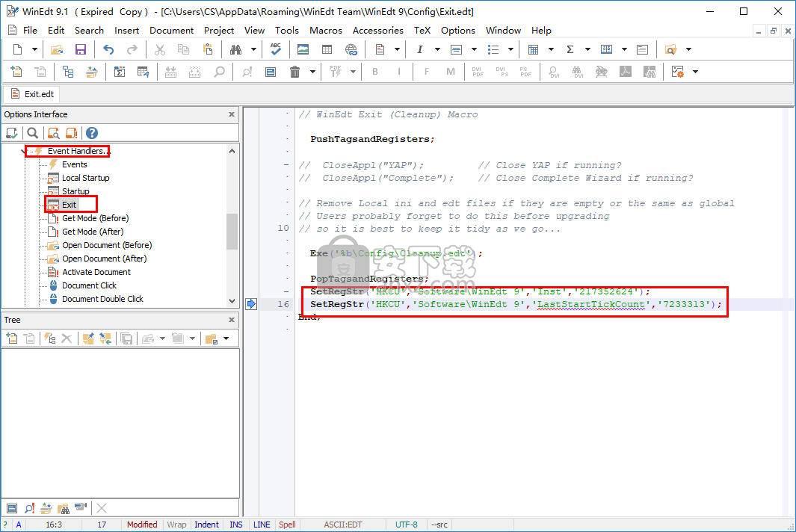Screen dimensions: 796x532
Task: Save the file with the purple floppy icon
Action: pyautogui.click(x=81, y=49)
